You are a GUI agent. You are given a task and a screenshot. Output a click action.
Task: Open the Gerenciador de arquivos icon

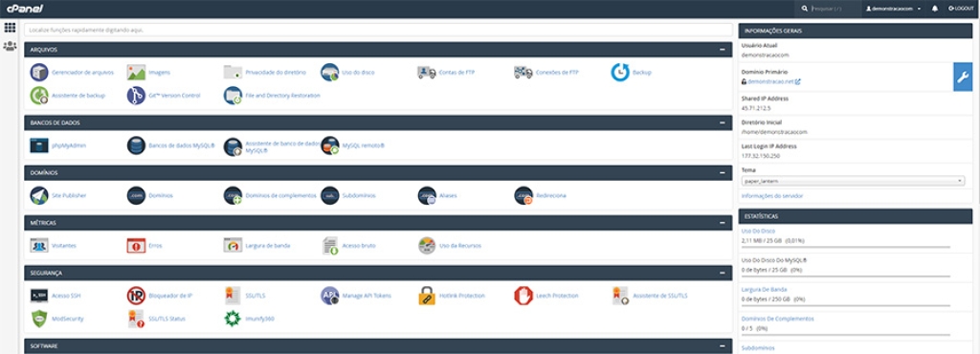(x=39, y=73)
